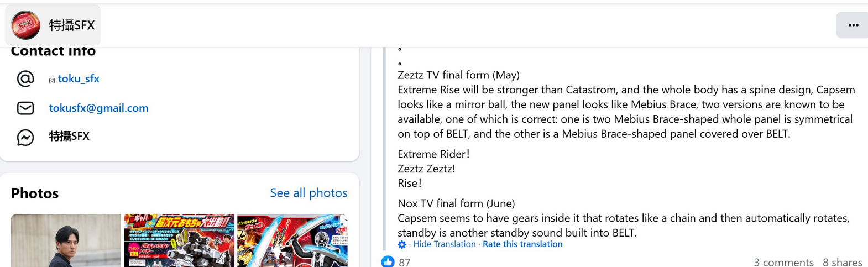Screen dimensions: 868x267
Task: Open the middle toy magazine photo thumbnail
Action: click(x=179, y=240)
